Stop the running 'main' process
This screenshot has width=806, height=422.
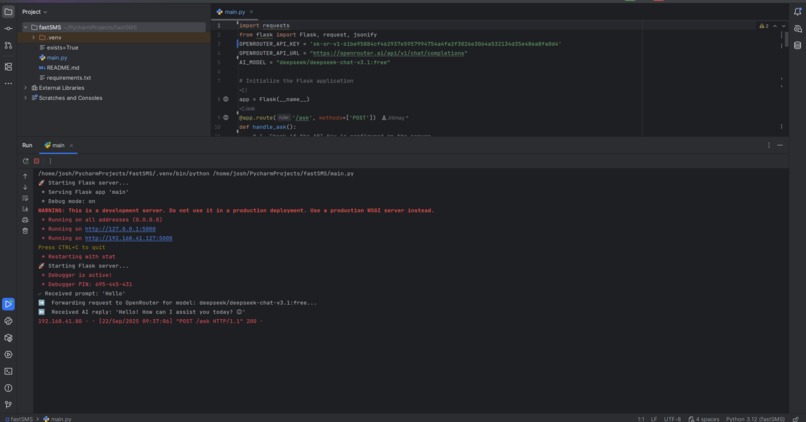(36, 161)
